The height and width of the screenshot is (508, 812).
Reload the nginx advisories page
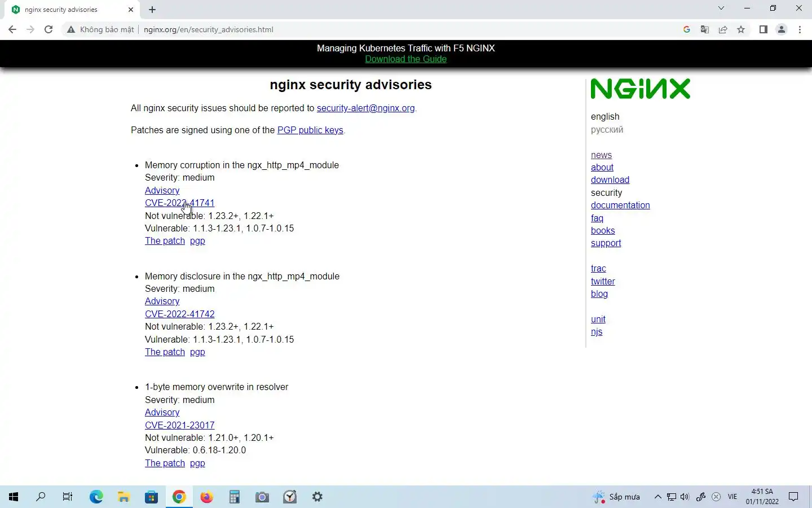coord(48,29)
